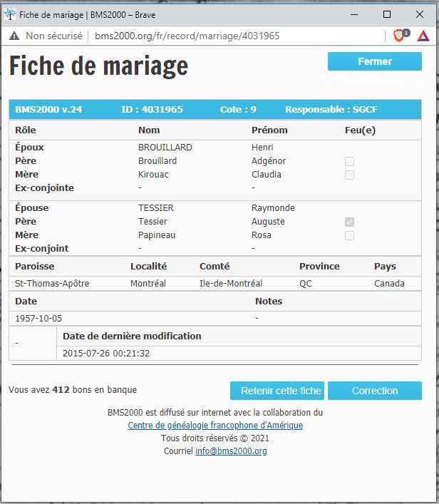The width and height of the screenshot is (439, 504).
Task: Click the Date de dernière modification label
Action: click(132, 336)
